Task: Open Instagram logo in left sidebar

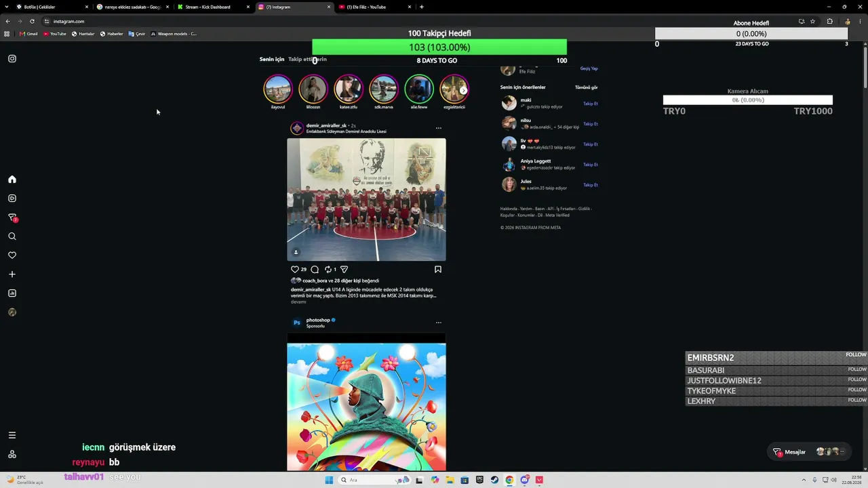Action: coord(12,58)
